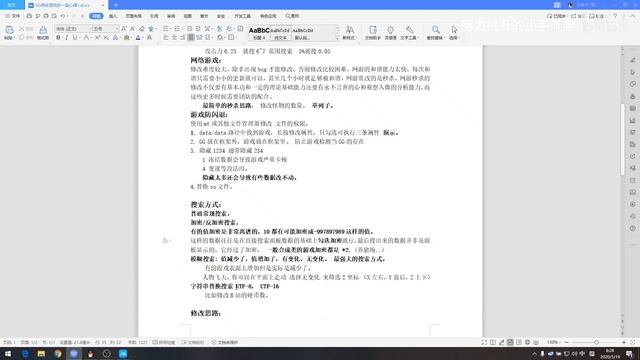Screen dimensions: 640x360
Task: Click the zoom out minus button
Action: coord(567,342)
